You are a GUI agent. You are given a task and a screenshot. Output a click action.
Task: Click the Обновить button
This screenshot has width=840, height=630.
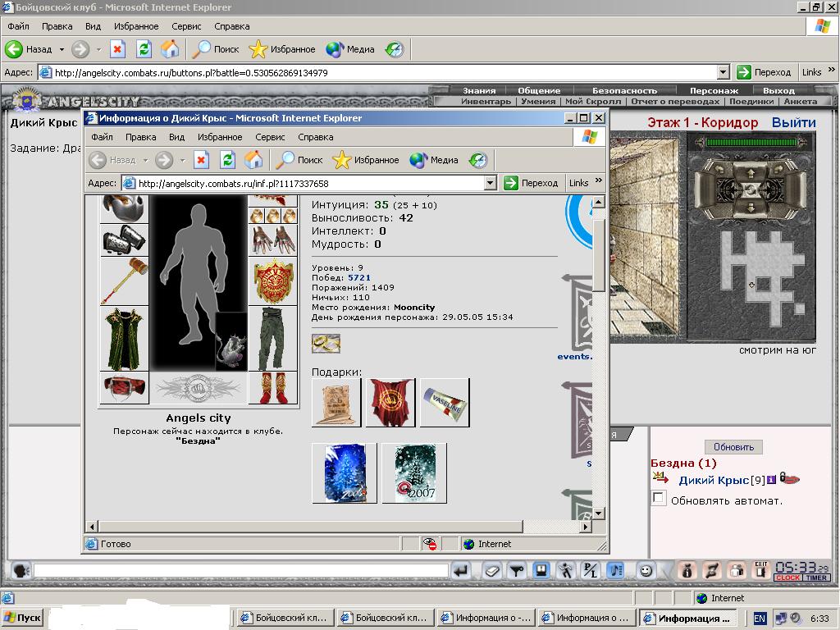click(x=733, y=447)
